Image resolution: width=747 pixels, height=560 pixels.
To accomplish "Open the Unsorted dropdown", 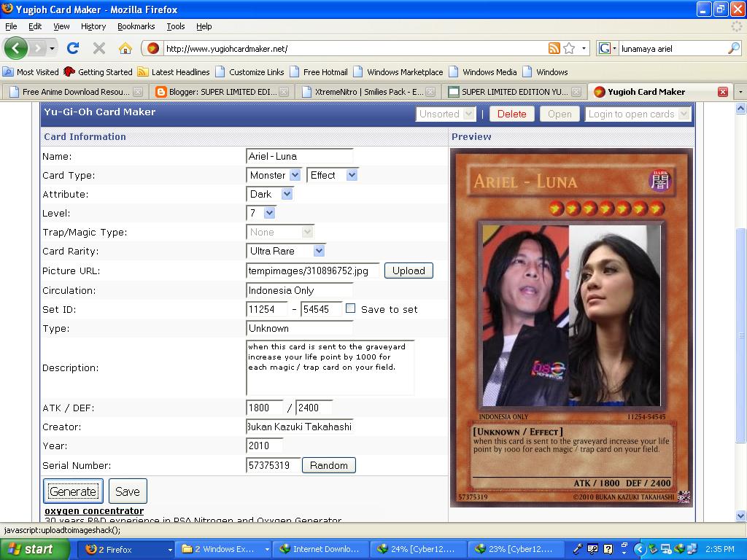I will click(x=446, y=114).
